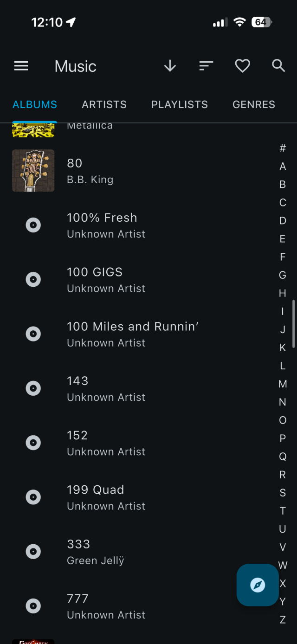Tap the compass floating action button
The image size is (297, 644).
coord(258,585)
